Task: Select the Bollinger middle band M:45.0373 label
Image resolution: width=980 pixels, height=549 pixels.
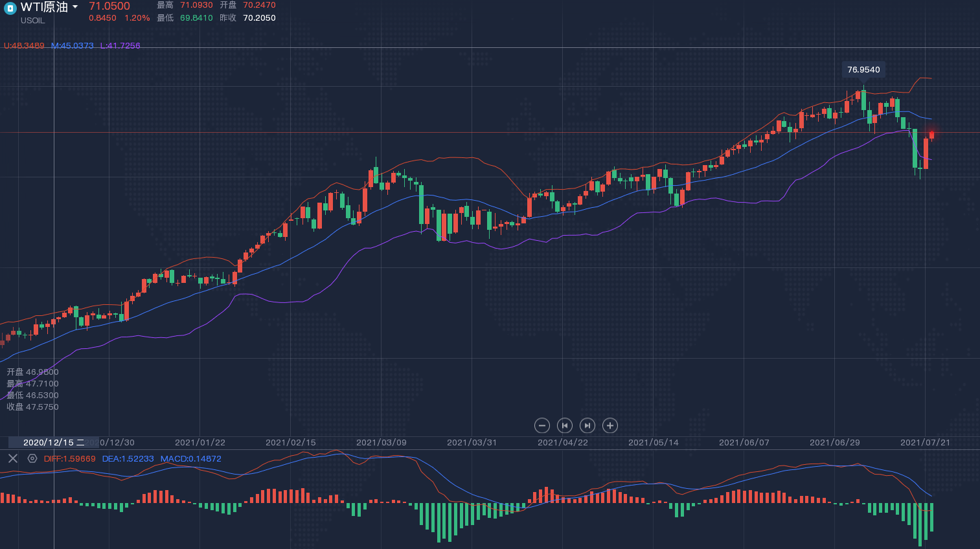Action: coord(72,46)
